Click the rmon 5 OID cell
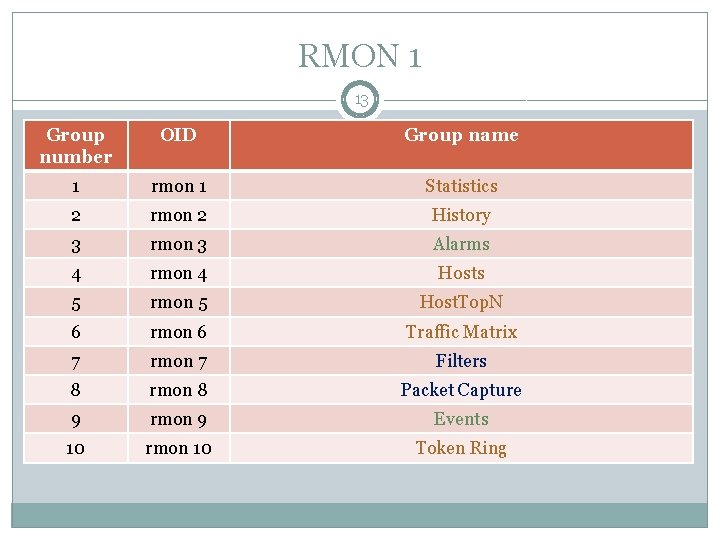 (x=179, y=302)
